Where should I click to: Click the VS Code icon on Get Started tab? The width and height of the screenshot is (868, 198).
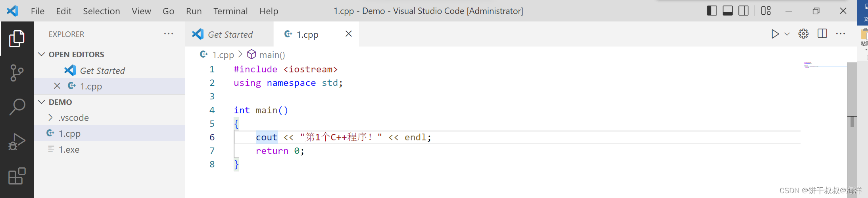pyautogui.click(x=198, y=34)
